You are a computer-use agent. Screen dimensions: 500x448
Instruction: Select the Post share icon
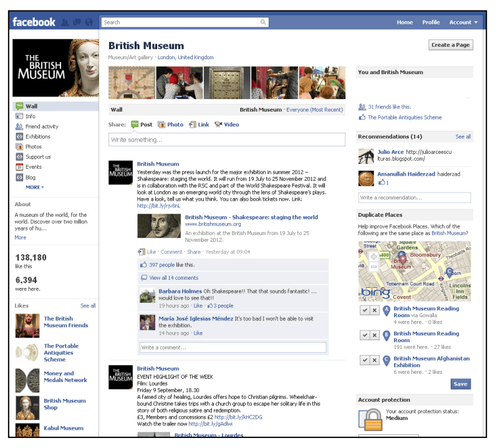coord(135,125)
